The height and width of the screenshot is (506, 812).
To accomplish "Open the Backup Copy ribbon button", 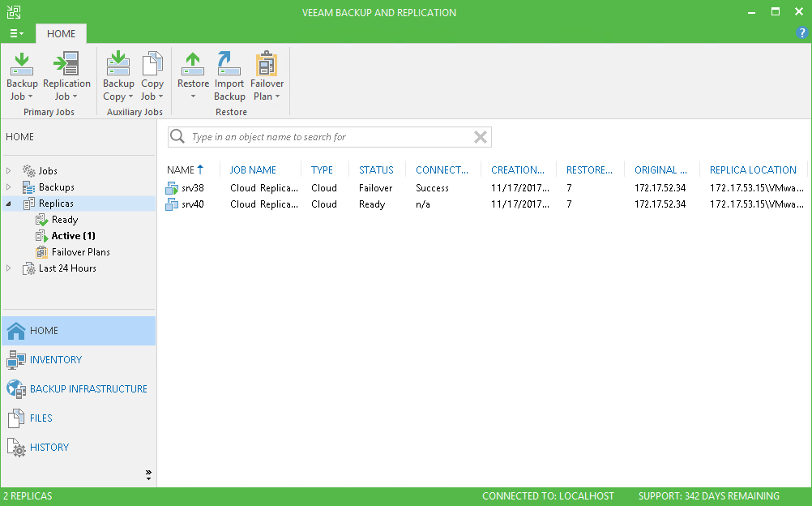I will (x=118, y=75).
